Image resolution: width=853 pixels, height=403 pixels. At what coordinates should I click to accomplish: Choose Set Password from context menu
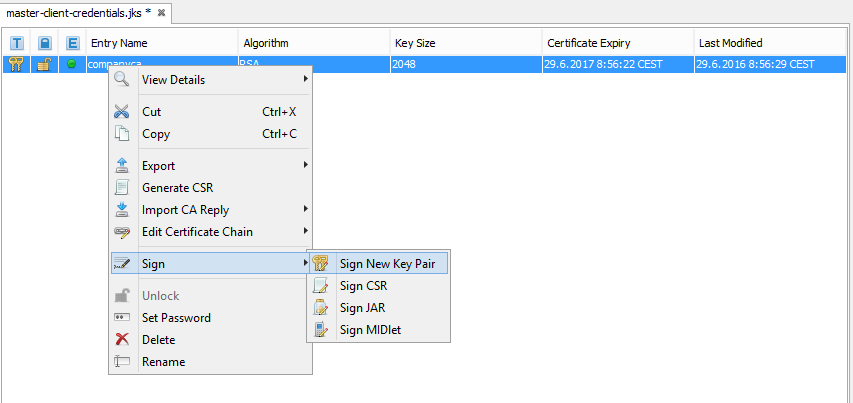coord(176,318)
